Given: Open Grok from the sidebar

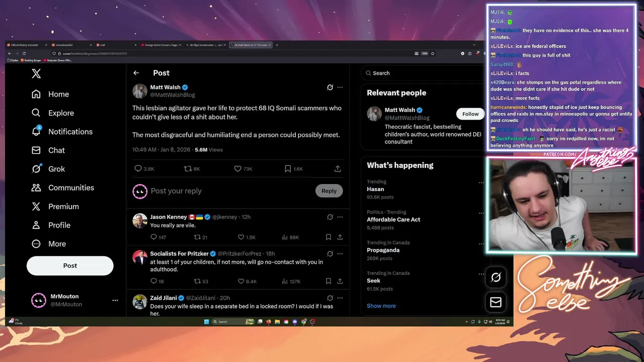Looking at the screenshot, I should (x=48, y=169).
